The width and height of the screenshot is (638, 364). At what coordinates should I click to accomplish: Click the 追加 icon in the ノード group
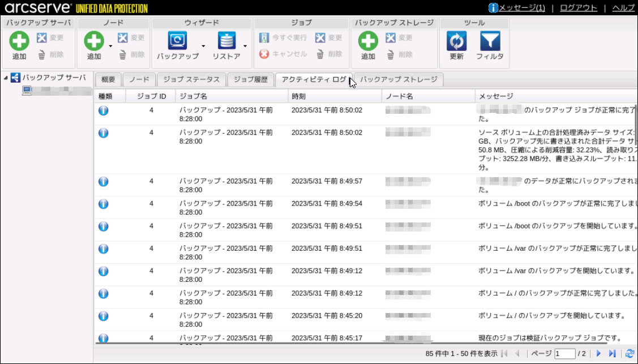pyautogui.click(x=94, y=41)
